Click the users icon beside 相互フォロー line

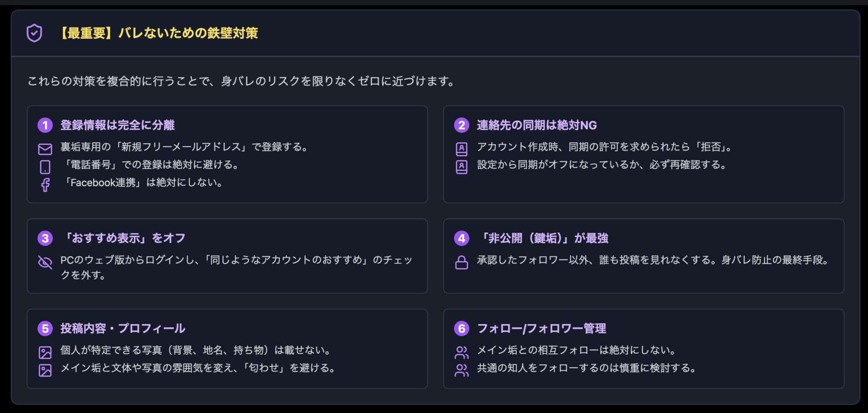(x=462, y=352)
